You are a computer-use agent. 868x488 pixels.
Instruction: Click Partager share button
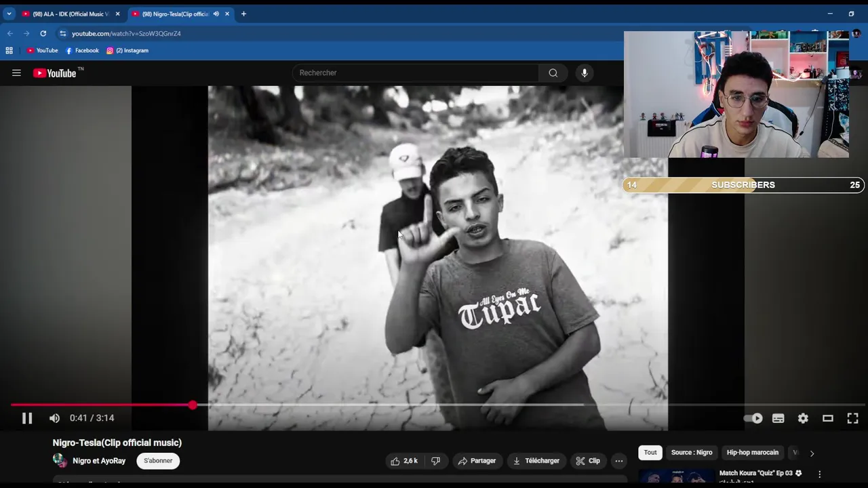(477, 461)
